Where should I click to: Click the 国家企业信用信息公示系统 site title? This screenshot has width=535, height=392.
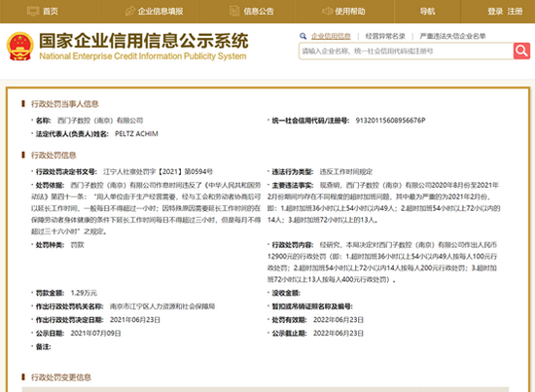click(144, 41)
